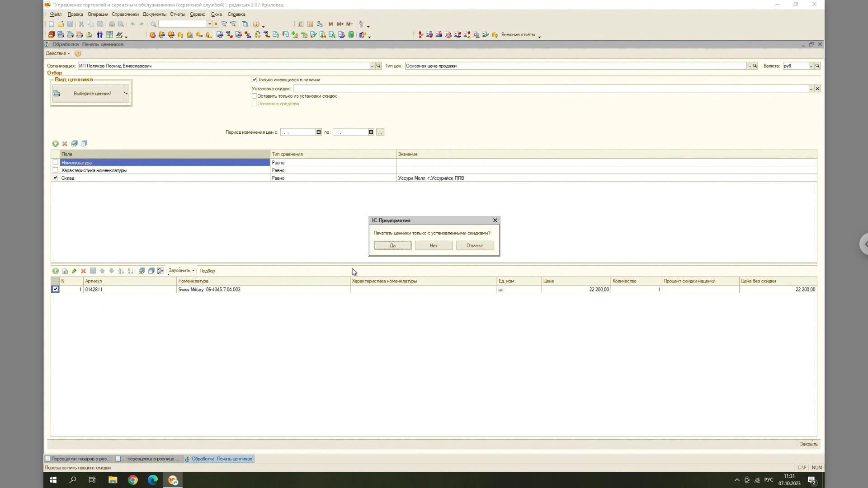Clear Установка скидок field with X
This screenshot has width=868, height=488.
click(x=817, y=89)
